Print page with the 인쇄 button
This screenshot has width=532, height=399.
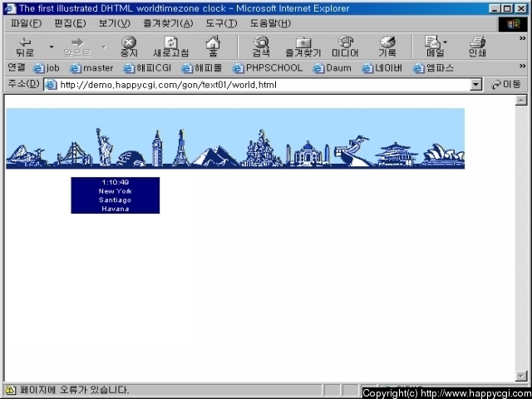(x=477, y=47)
